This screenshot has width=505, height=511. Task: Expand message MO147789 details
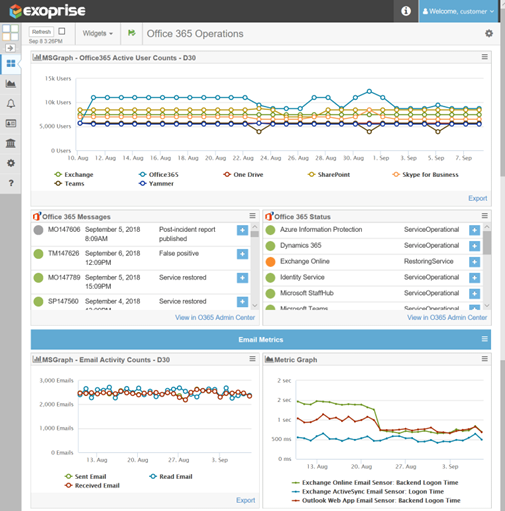pos(242,278)
